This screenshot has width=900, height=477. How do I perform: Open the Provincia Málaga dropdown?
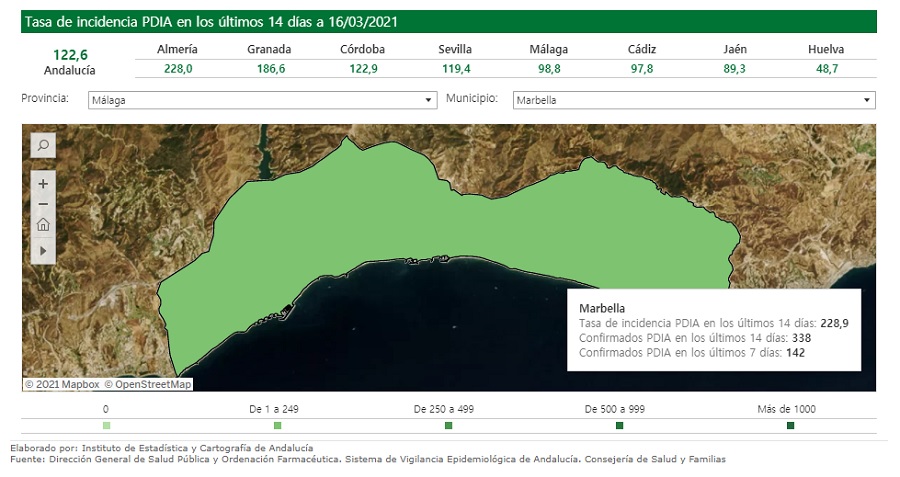pos(262,100)
